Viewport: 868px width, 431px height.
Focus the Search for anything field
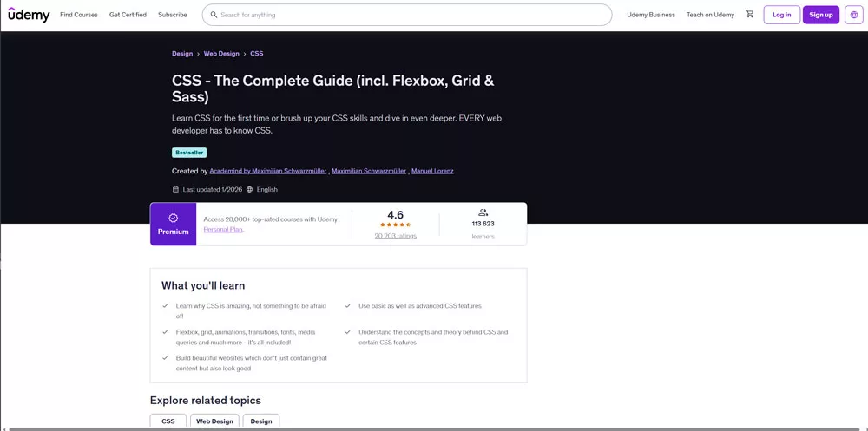[x=407, y=15]
